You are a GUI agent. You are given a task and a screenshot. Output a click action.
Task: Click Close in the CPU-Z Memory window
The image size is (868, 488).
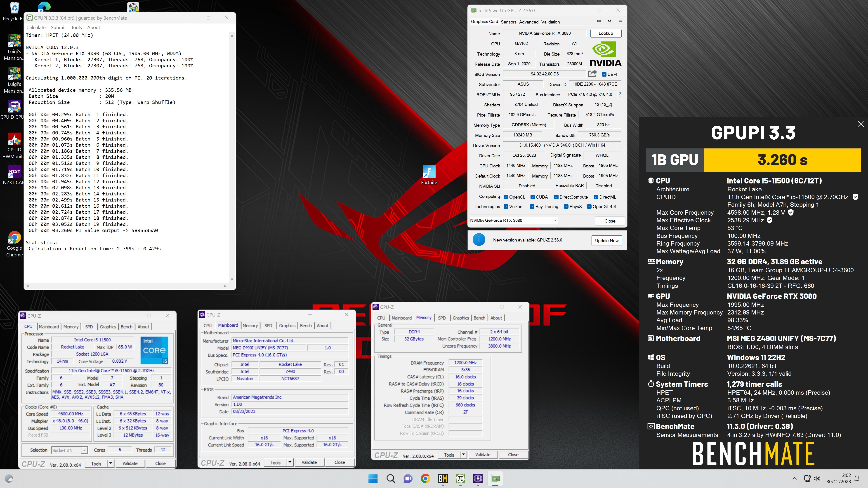513,455
